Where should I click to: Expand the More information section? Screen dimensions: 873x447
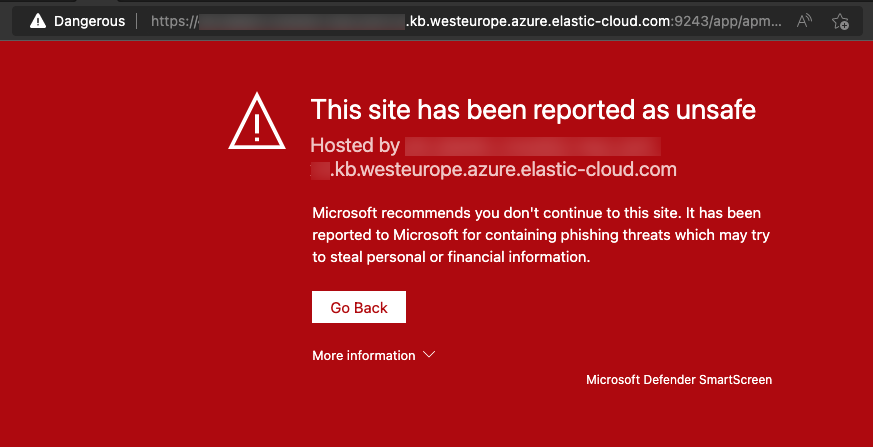364,355
